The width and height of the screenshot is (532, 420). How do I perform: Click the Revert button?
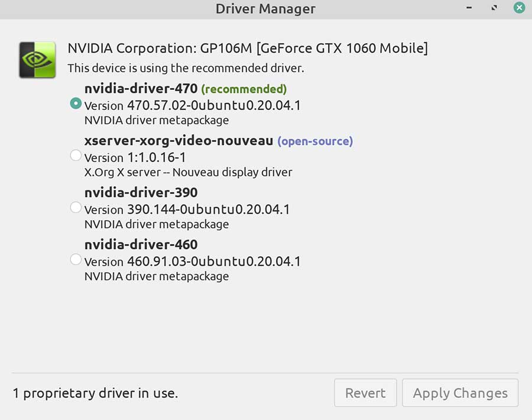click(365, 393)
